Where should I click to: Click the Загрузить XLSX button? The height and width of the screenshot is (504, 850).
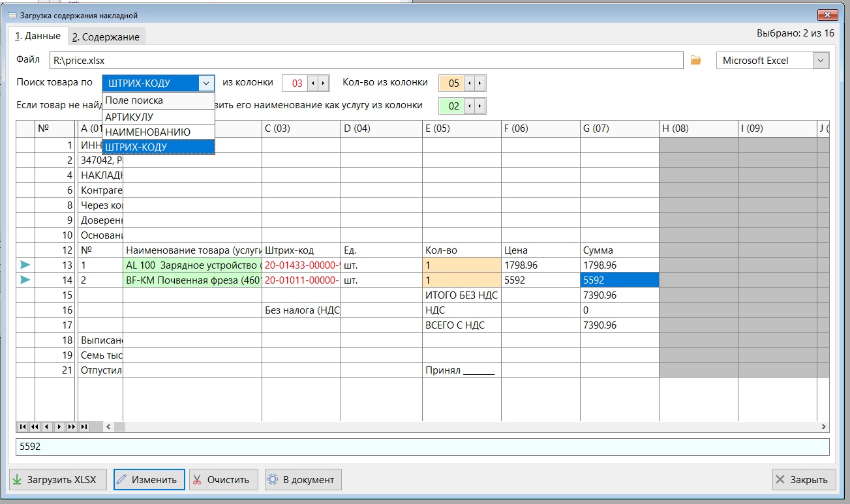click(x=54, y=480)
